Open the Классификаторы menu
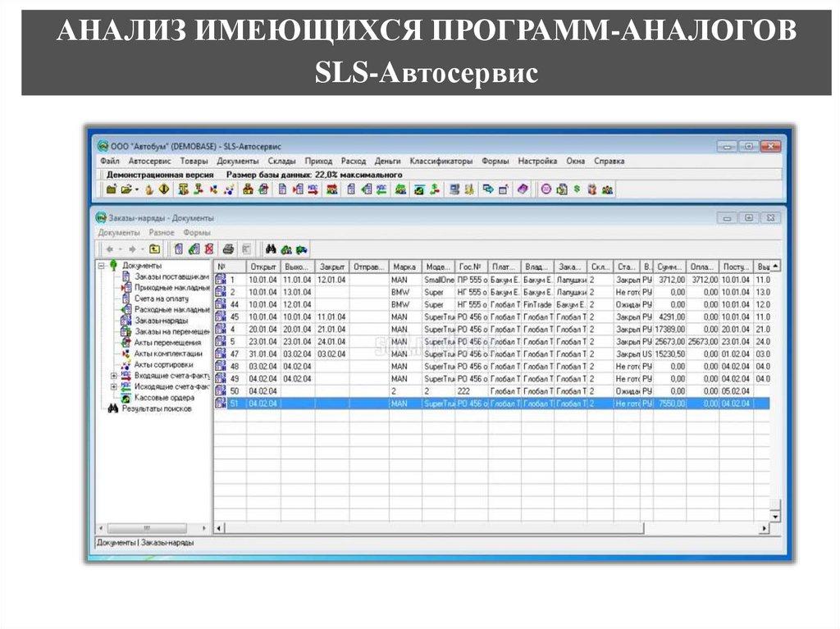Screen dimensions: 840x629 tap(441, 162)
